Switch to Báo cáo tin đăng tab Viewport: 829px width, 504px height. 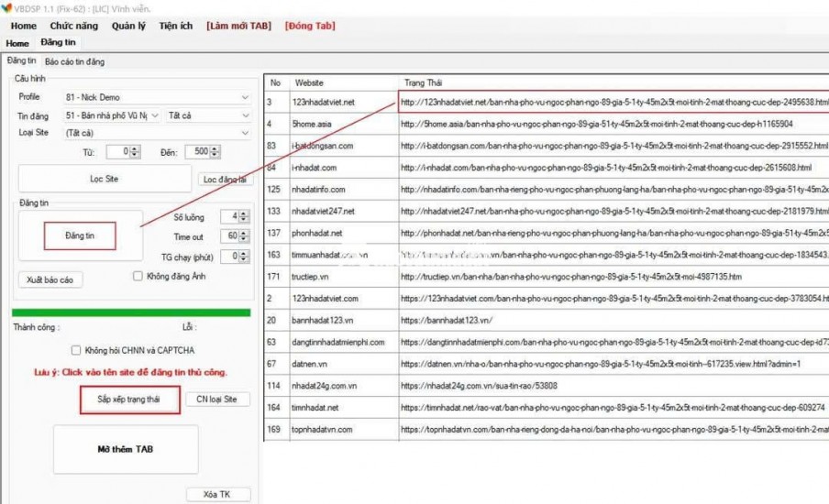click(x=75, y=61)
